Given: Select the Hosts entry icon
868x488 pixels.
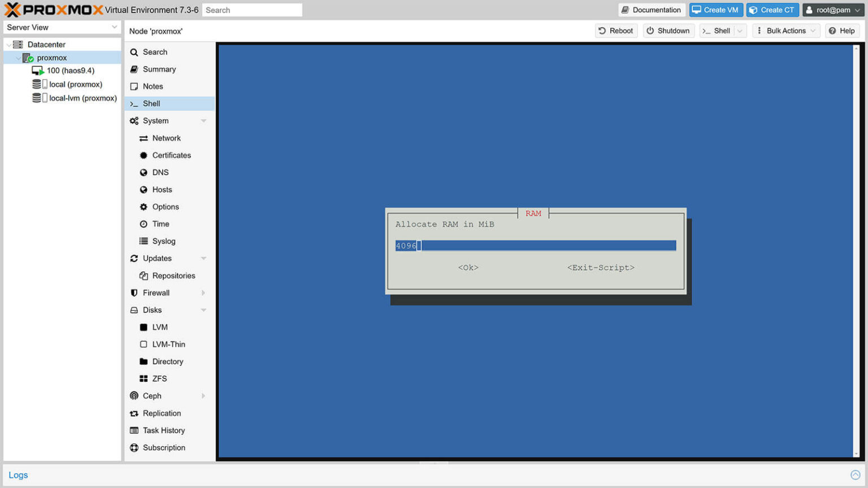Looking at the screenshot, I should click(x=142, y=189).
